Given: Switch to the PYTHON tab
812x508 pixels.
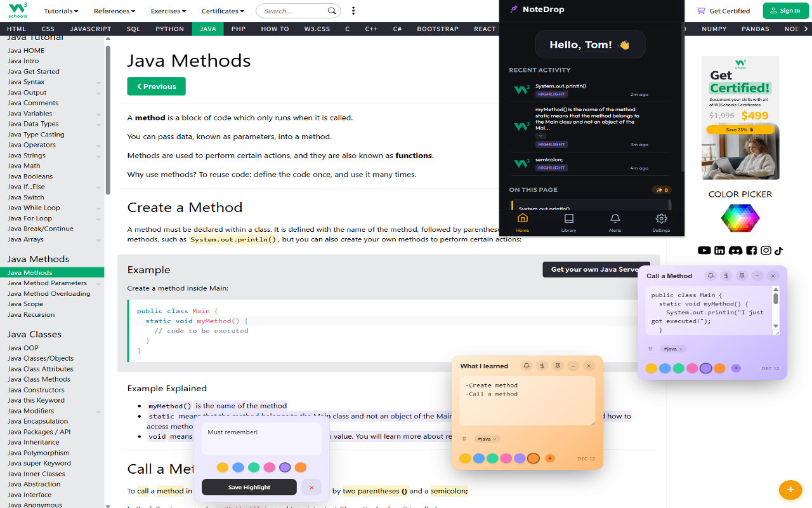Looking at the screenshot, I should (x=169, y=29).
